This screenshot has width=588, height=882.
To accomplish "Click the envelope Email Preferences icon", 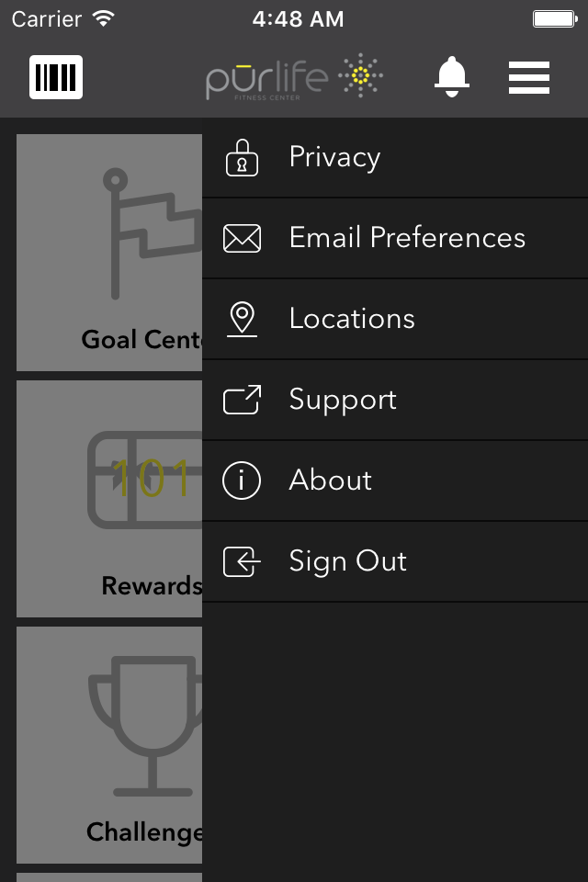I will [x=242, y=238].
